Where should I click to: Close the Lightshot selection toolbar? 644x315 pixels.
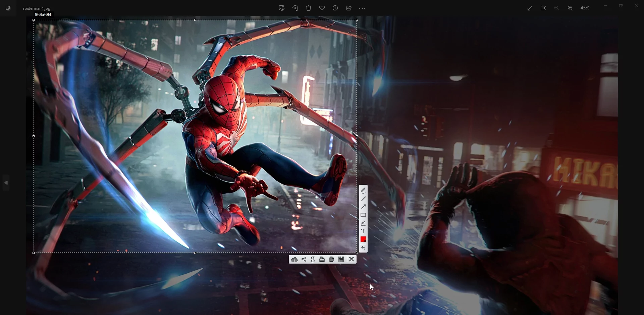352,260
